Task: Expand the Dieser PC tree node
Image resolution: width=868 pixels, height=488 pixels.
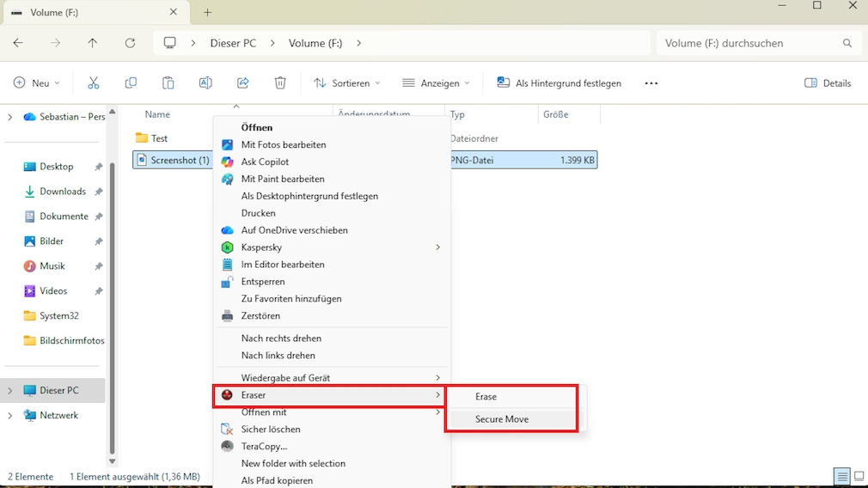Action: coord(10,391)
